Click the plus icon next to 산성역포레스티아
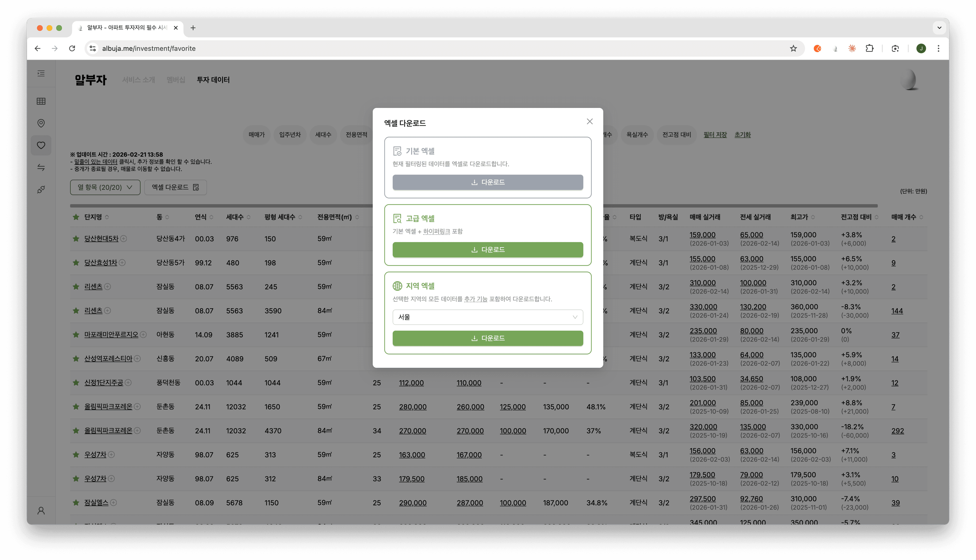This screenshot has height=560, width=976. point(137,358)
